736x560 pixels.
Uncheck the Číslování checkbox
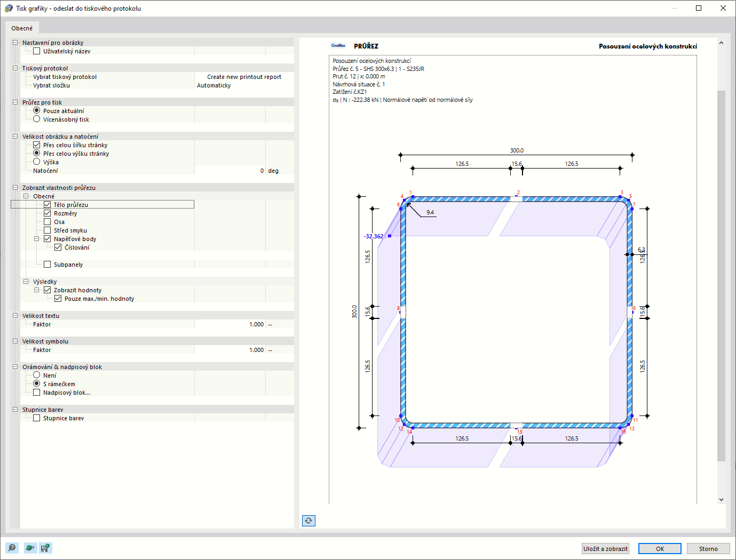click(x=58, y=247)
